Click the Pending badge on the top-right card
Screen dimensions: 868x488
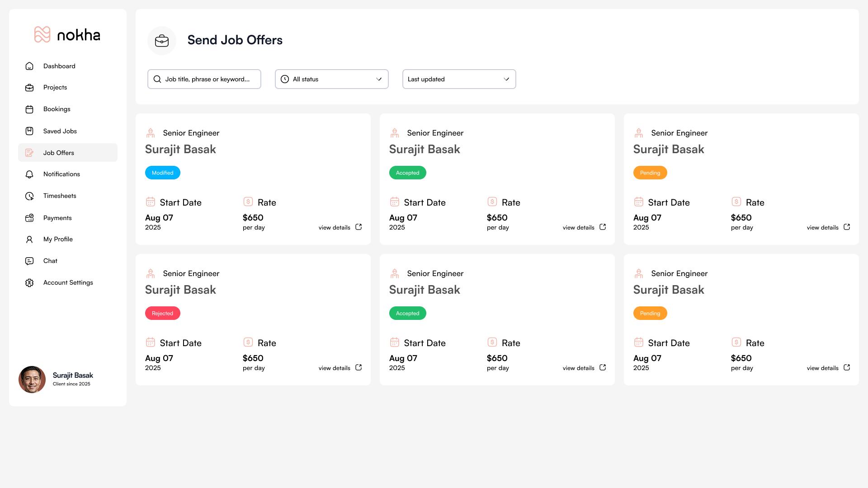(x=650, y=172)
